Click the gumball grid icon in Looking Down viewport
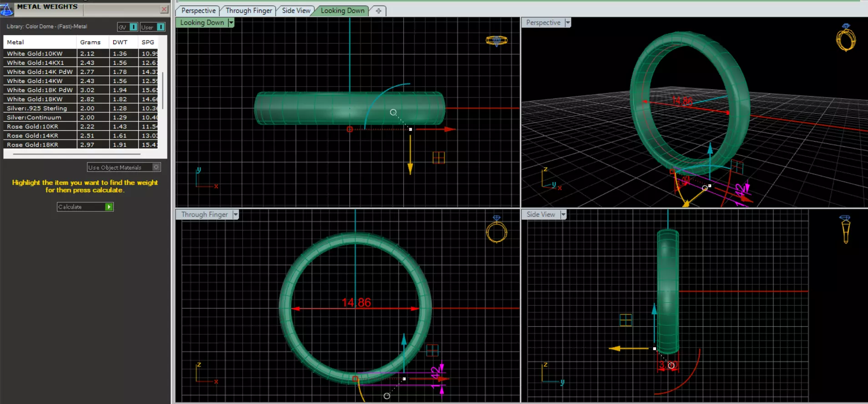 (439, 158)
